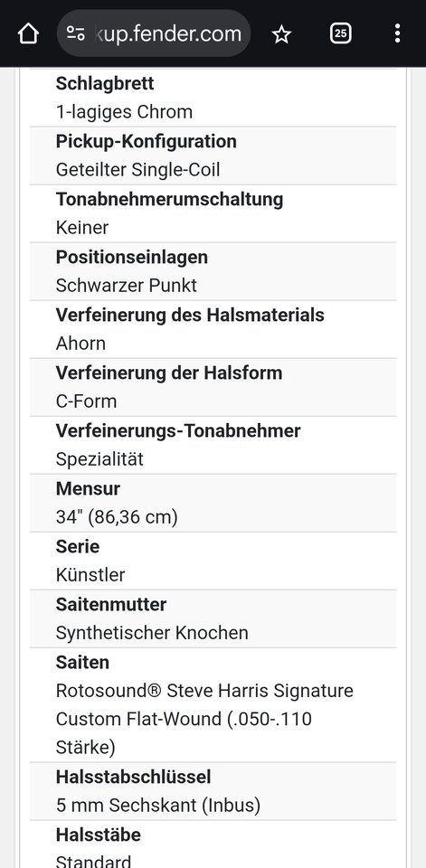Tap the C-Form neck shape value

87,401
